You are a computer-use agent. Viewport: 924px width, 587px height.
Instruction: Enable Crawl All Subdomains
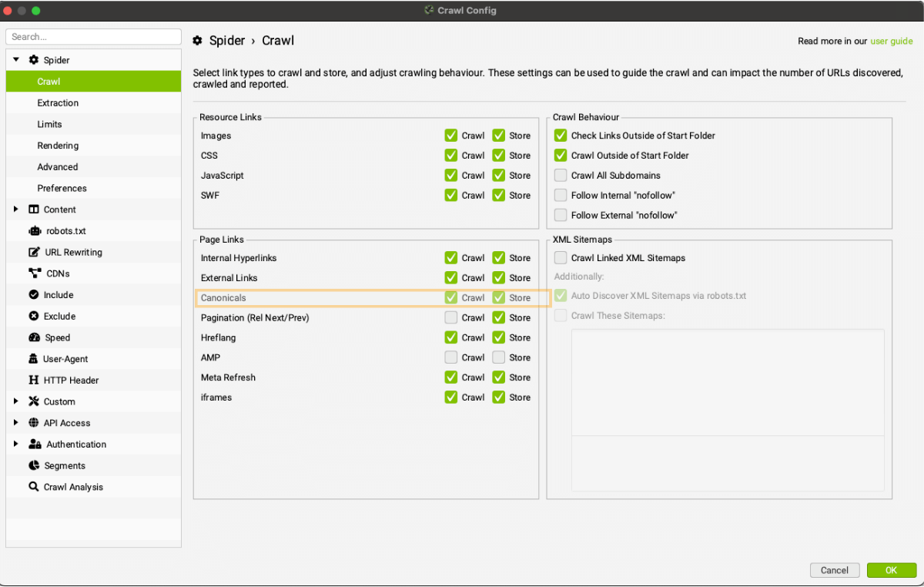tap(561, 175)
